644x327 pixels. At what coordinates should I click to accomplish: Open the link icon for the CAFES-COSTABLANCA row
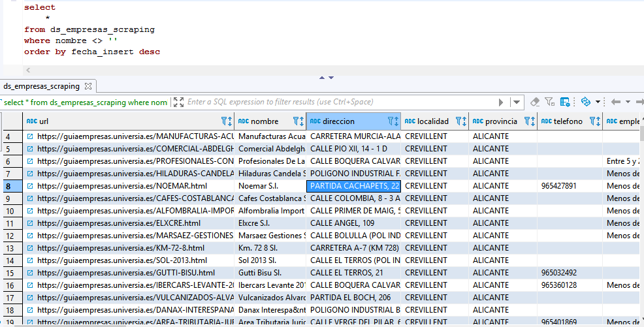[30, 198]
